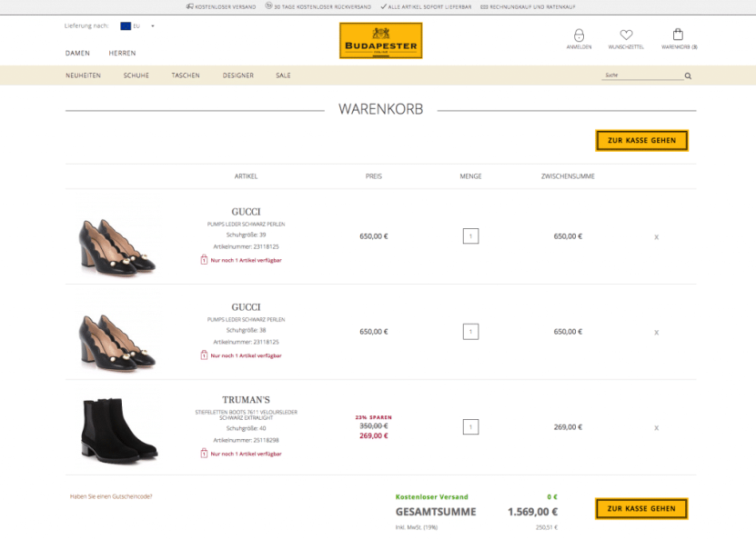The height and width of the screenshot is (540, 756).
Task: Open quantity selector for Gucci size 39
Action: tap(470, 236)
